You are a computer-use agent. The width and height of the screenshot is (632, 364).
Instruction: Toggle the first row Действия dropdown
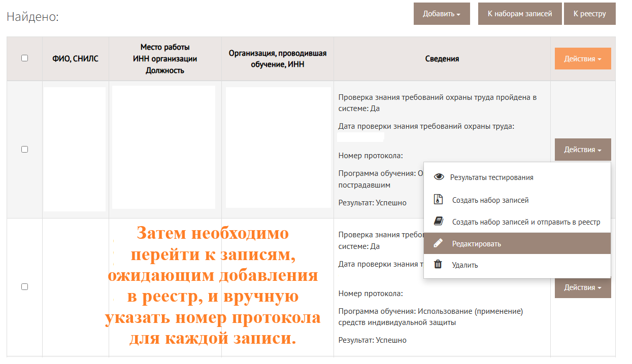pyautogui.click(x=583, y=150)
